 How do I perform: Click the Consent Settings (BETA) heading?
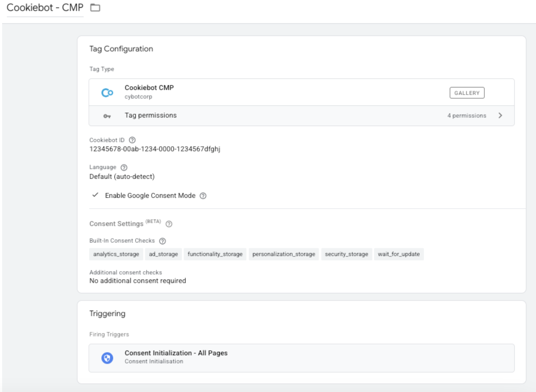coord(125,223)
